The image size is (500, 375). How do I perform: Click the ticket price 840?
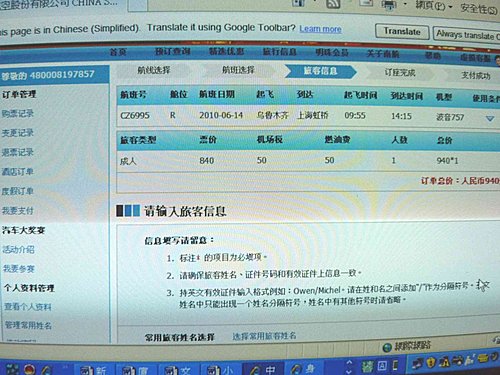(207, 161)
